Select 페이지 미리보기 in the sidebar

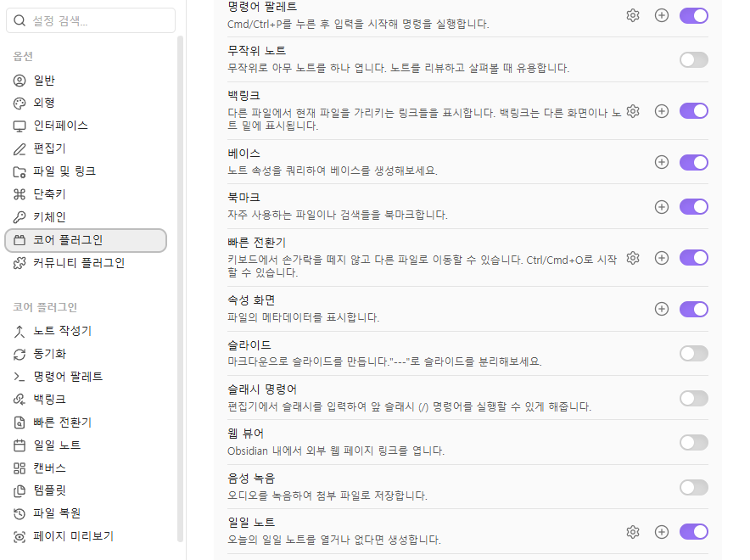pyautogui.click(x=86, y=536)
